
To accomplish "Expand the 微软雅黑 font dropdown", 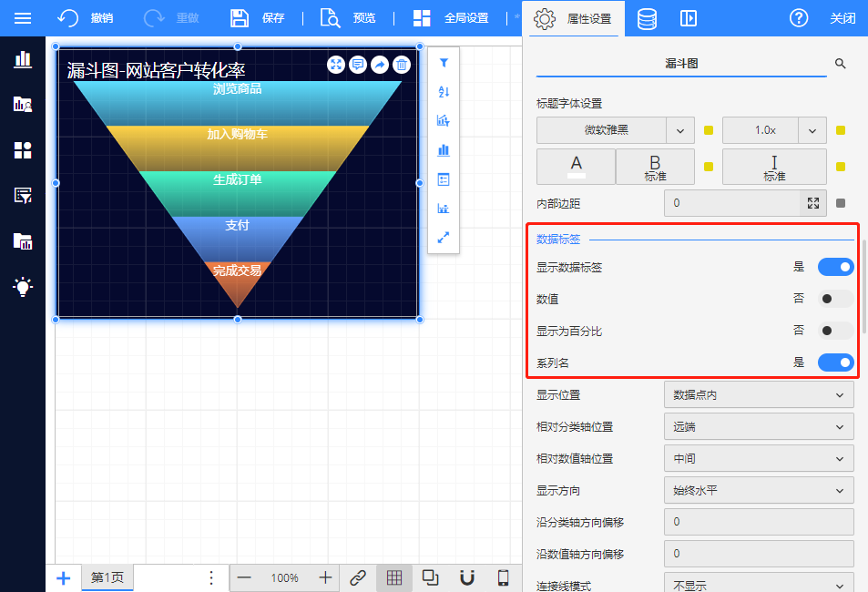I will (x=679, y=130).
